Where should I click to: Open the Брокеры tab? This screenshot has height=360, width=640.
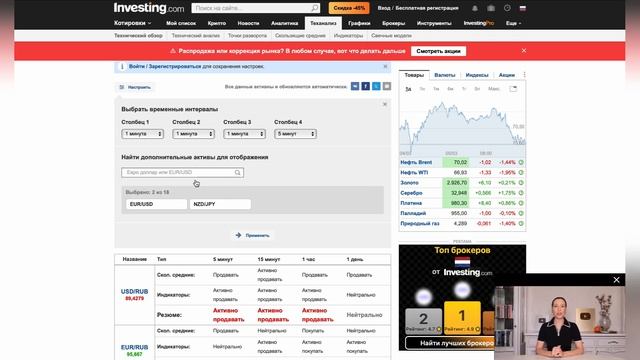tap(393, 23)
